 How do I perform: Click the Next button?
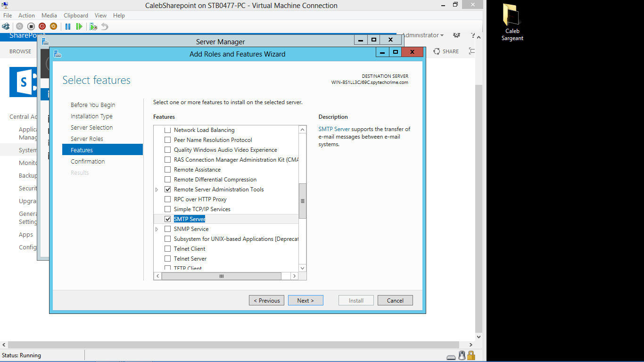[x=305, y=300]
